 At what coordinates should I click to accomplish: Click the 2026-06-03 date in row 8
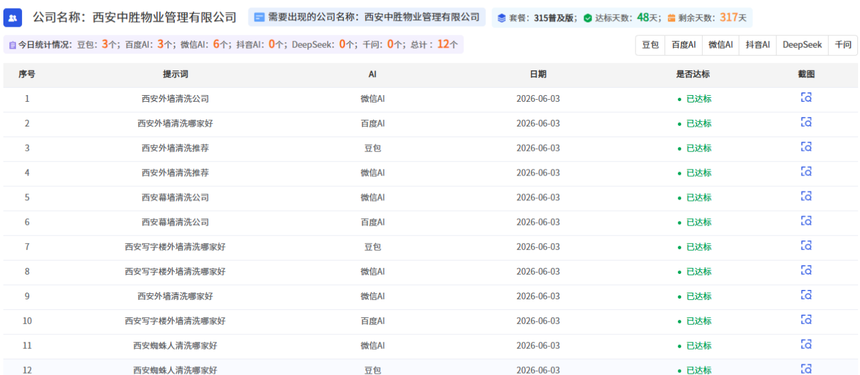point(538,271)
